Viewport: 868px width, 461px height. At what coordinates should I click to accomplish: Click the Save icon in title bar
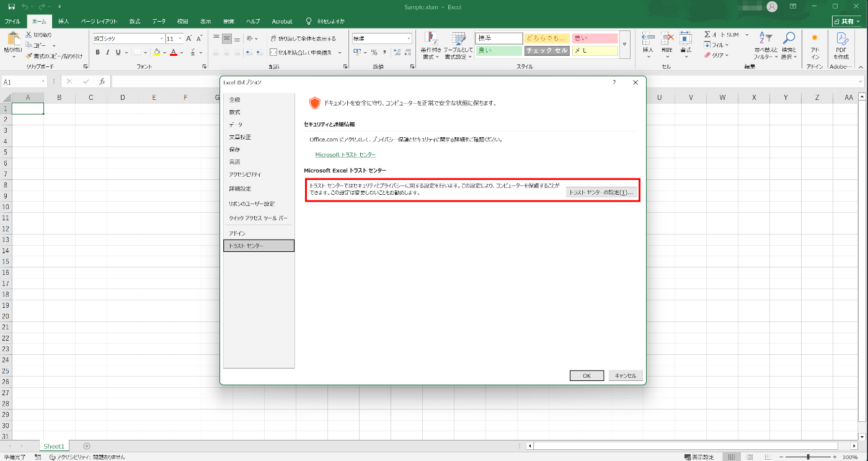point(11,6)
